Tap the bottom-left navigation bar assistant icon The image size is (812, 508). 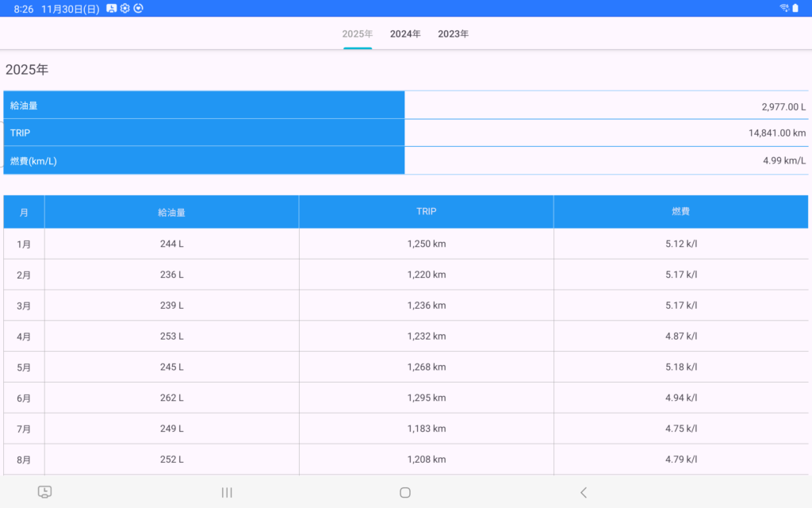tap(45, 492)
